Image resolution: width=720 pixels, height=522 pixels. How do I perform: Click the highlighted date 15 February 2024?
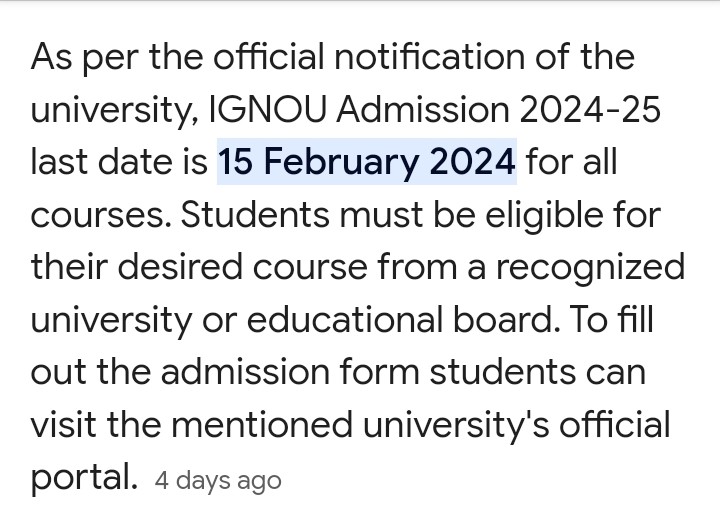pos(366,162)
